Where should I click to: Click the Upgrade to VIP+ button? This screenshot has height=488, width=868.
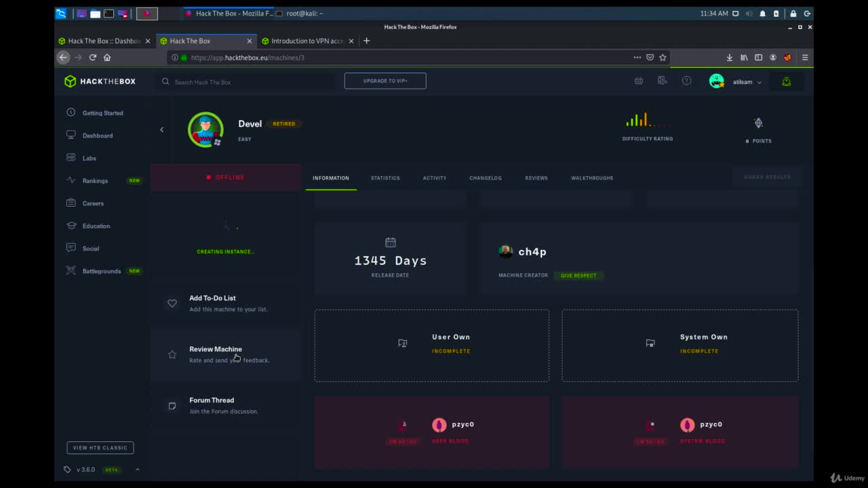[x=385, y=81]
